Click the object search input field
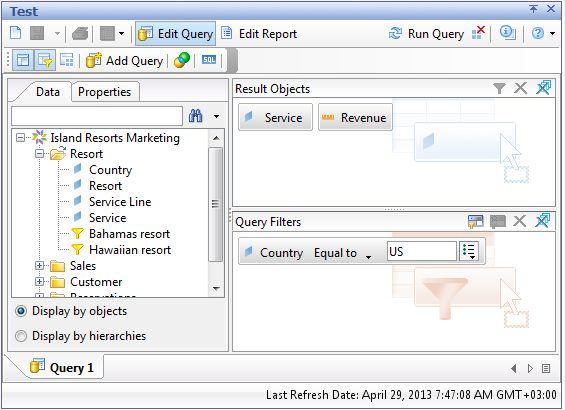Viewport: 565px width, 410px height. (x=97, y=116)
